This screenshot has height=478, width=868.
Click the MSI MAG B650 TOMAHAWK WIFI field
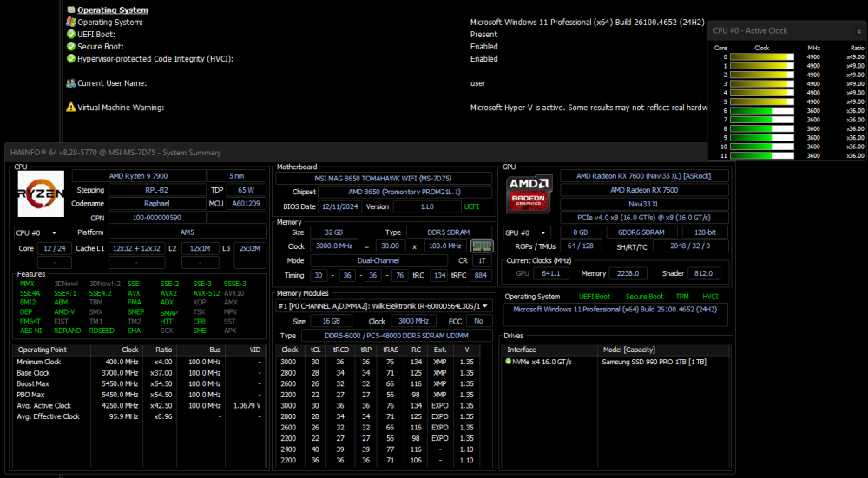pyautogui.click(x=384, y=178)
